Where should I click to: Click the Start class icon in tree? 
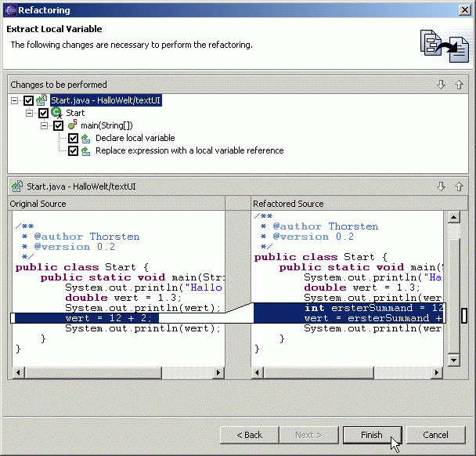pyautogui.click(x=56, y=113)
